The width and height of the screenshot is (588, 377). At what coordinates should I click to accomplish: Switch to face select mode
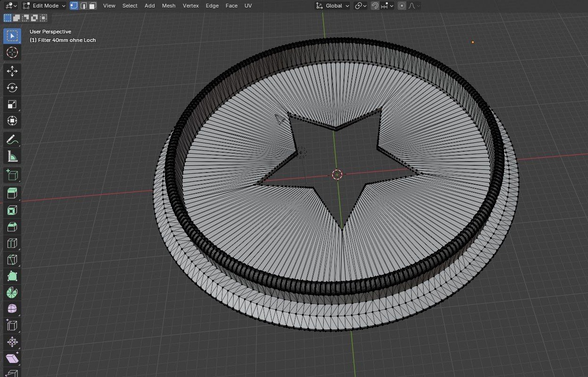[x=93, y=6]
